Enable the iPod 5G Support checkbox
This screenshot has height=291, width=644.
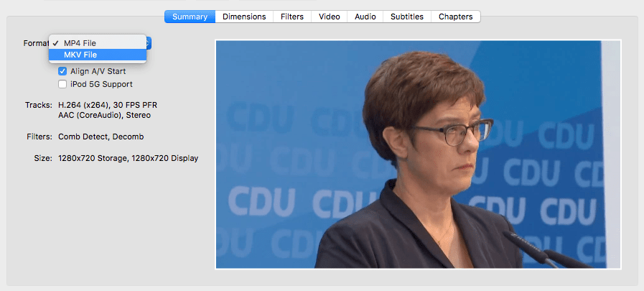(62, 84)
